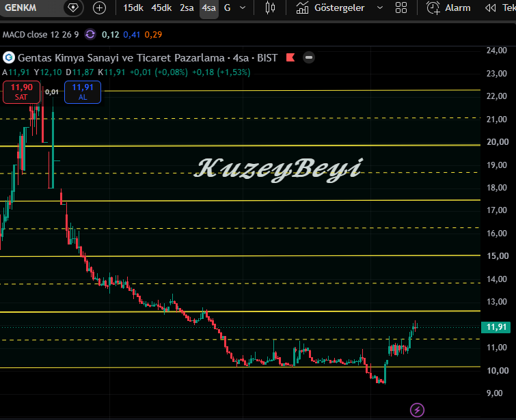516x420 pixels.
Task: Click the MACD value 0,29
Action: click(153, 35)
